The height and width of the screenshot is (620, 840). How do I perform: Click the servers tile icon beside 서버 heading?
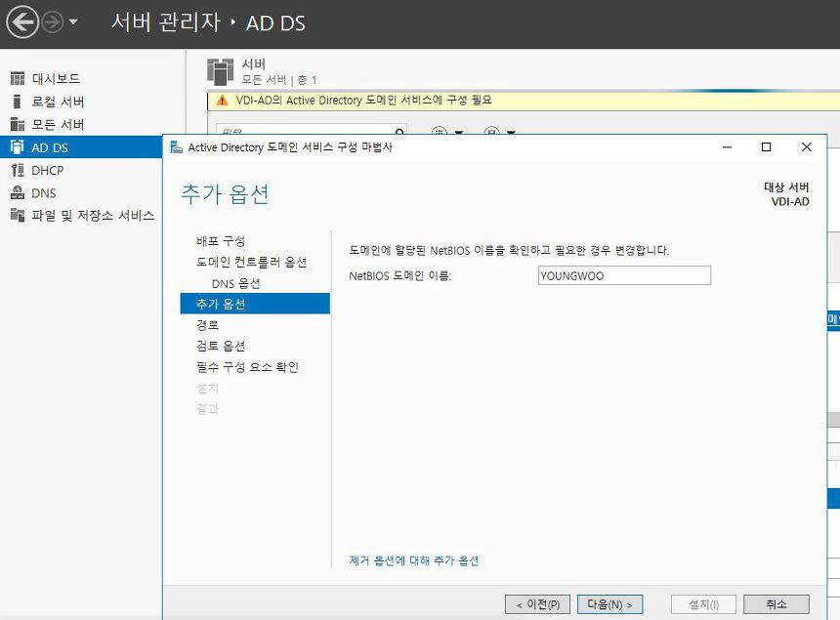point(220,71)
